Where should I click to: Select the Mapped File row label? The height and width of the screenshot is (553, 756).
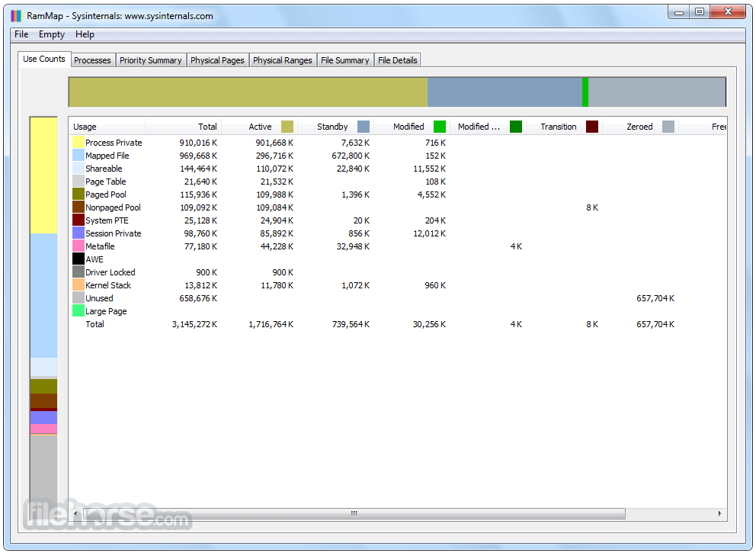(x=107, y=156)
